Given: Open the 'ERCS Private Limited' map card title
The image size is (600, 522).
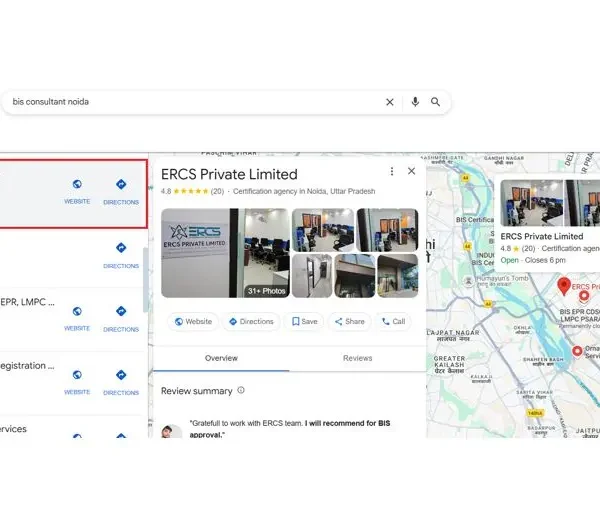Looking at the screenshot, I should [x=542, y=236].
